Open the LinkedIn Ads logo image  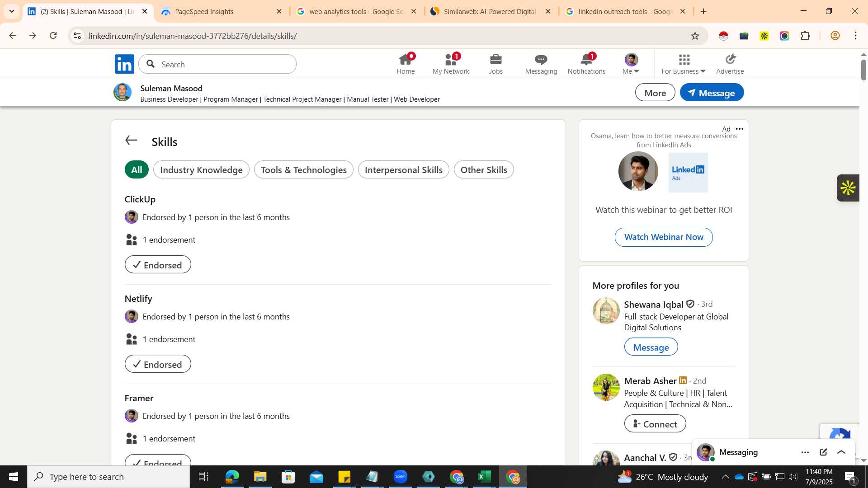point(688,173)
